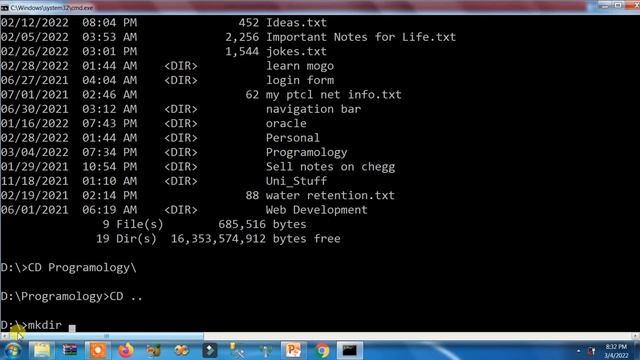Click the '685,516 bytes' total size
The width and height of the screenshot is (640, 360).
pos(262,224)
